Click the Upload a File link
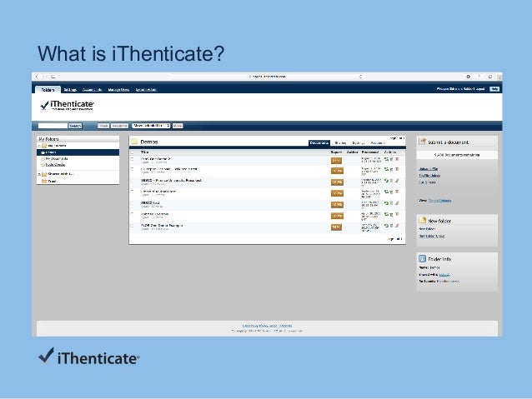The image size is (532, 399). click(x=428, y=169)
